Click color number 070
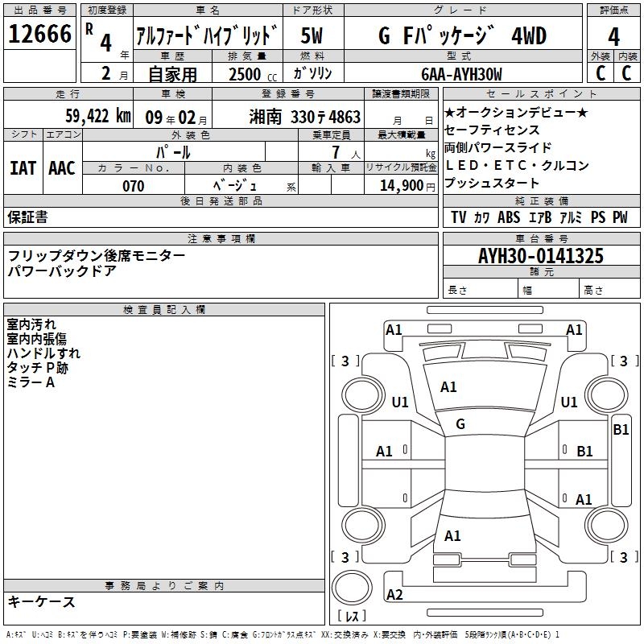This screenshot has width=644, height=644. pyautogui.click(x=133, y=186)
